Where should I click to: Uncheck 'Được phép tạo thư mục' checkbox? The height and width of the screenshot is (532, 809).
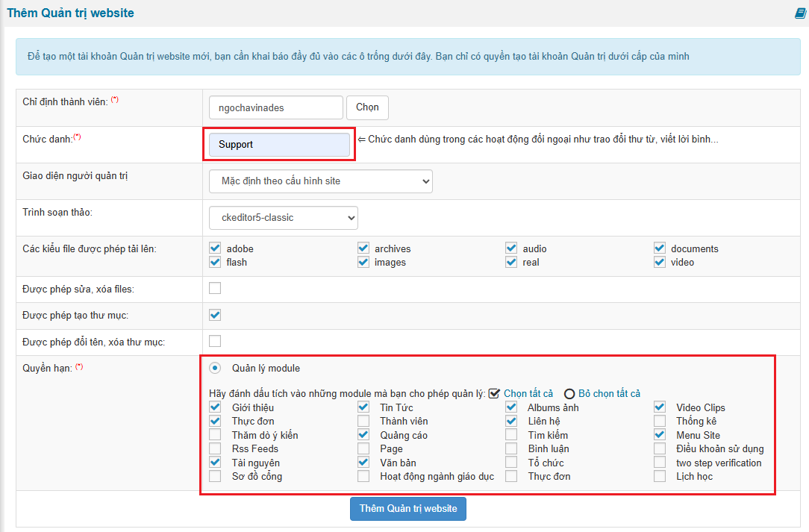pos(215,315)
